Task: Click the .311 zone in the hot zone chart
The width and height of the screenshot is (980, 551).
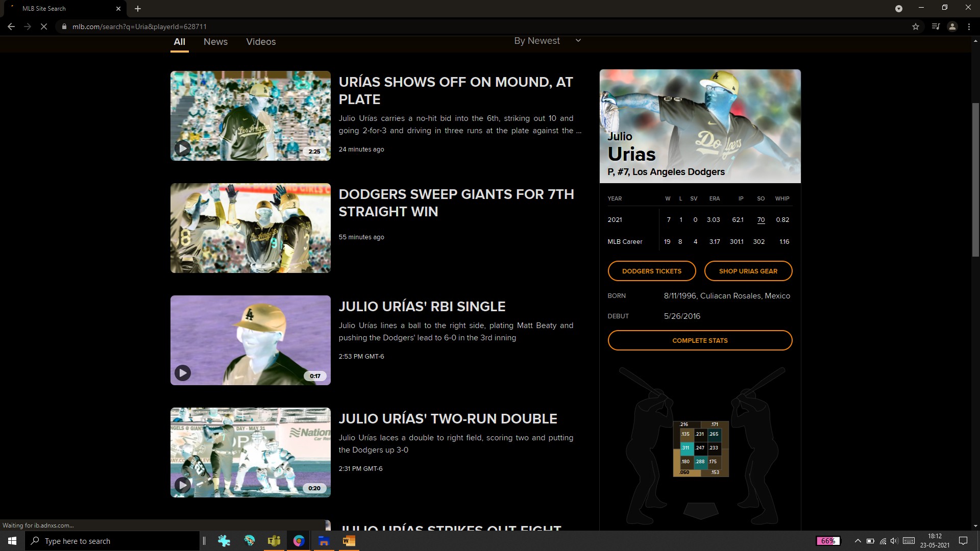Action: (x=686, y=448)
